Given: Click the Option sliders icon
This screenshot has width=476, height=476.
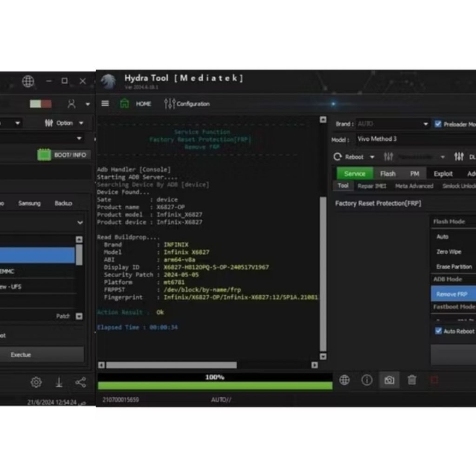Looking at the screenshot, I should (x=49, y=123).
